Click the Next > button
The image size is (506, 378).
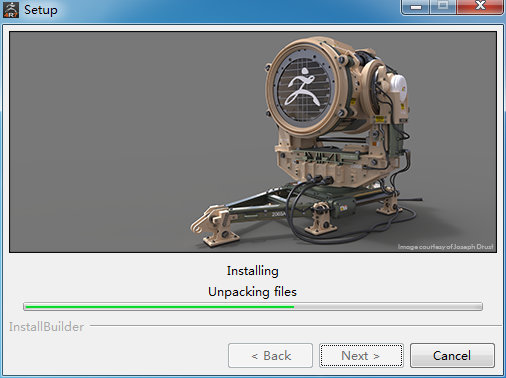point(361,355)
